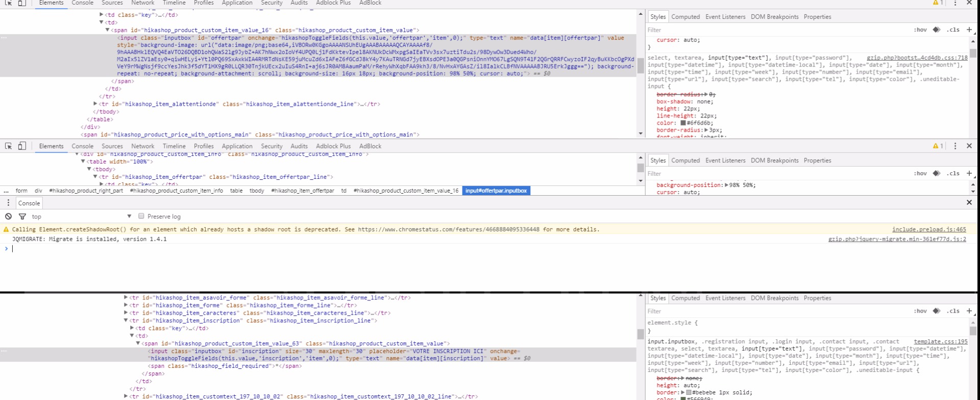Close the console drawer

coord(969,203)
